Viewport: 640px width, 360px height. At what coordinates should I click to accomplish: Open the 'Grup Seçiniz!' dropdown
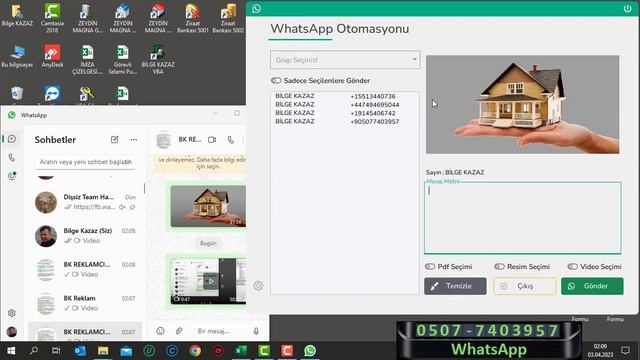point(345,60)
